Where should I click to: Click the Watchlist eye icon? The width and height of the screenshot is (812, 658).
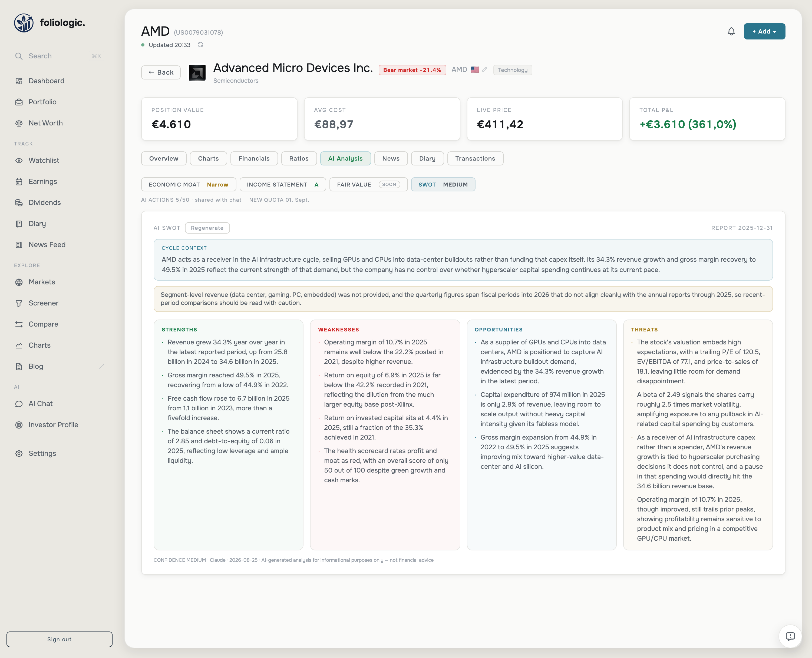[19, 160]
